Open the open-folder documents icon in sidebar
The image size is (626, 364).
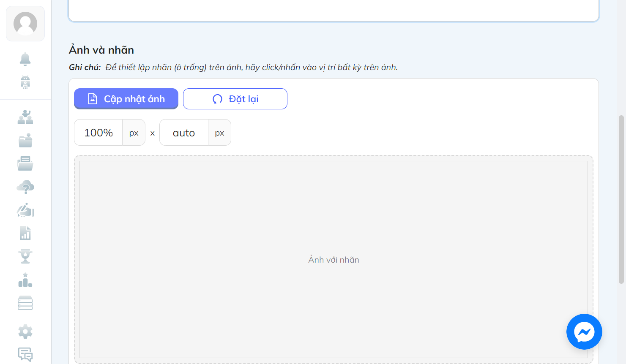click(25, 163)
